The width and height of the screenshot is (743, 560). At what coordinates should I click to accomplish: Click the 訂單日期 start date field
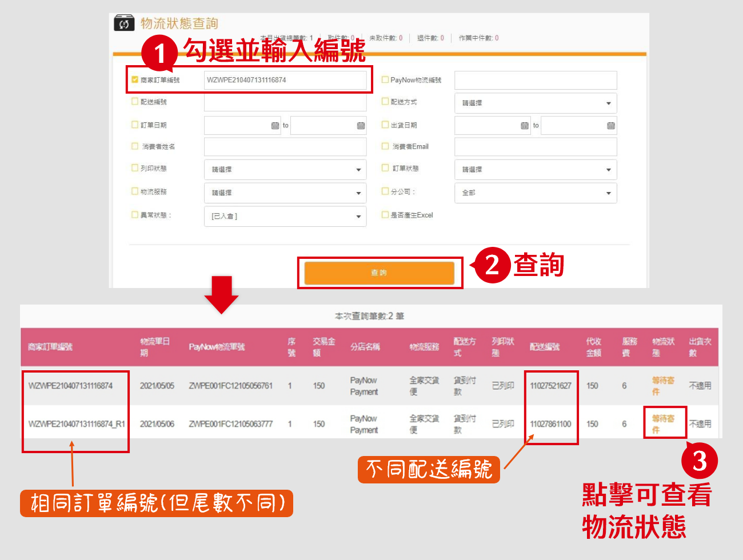coord(242,126)
